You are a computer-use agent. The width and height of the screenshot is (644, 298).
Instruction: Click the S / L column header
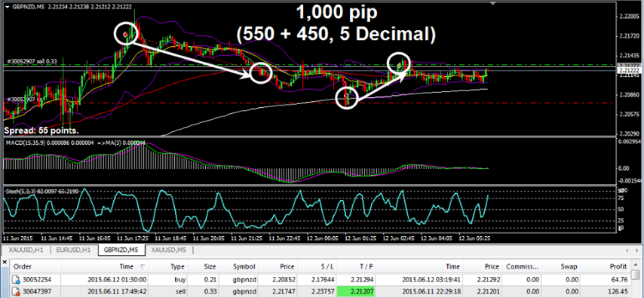(x=327, y=266)
